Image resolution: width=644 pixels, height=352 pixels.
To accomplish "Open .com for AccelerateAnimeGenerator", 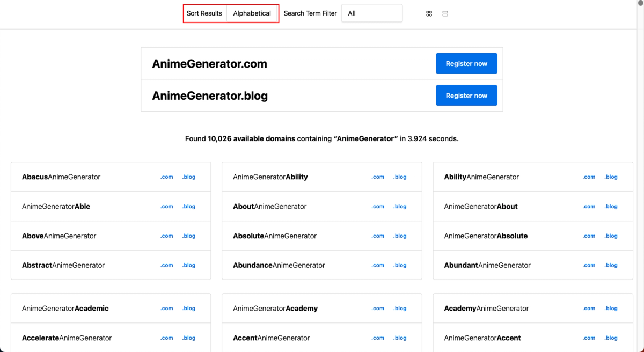I will click(167, 338).
